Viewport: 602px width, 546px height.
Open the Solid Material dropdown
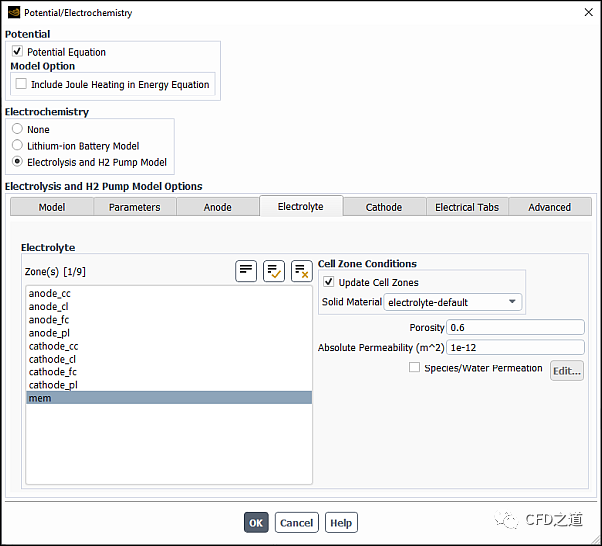coord(453,302)
